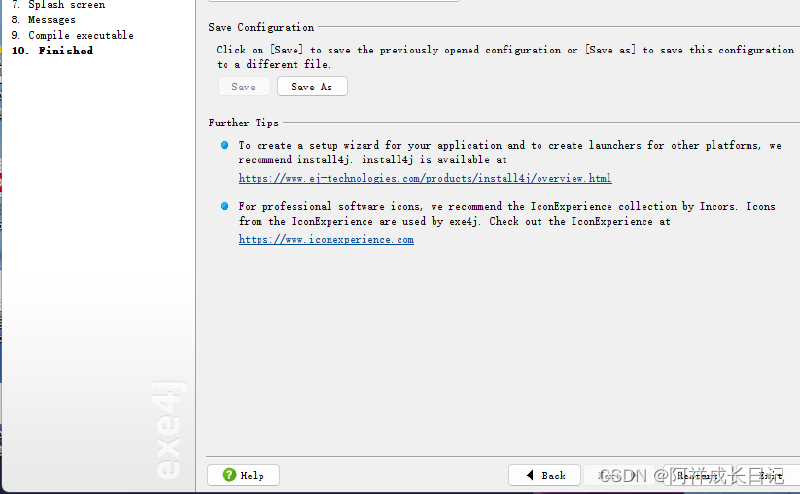800x494 pixels.
Task: Open step 9 Compile executable
Action: point(72,35)
